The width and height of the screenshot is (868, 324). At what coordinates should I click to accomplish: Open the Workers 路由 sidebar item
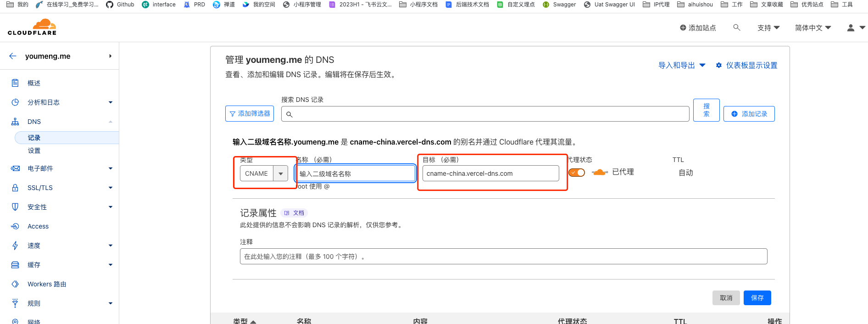[47, 284]
